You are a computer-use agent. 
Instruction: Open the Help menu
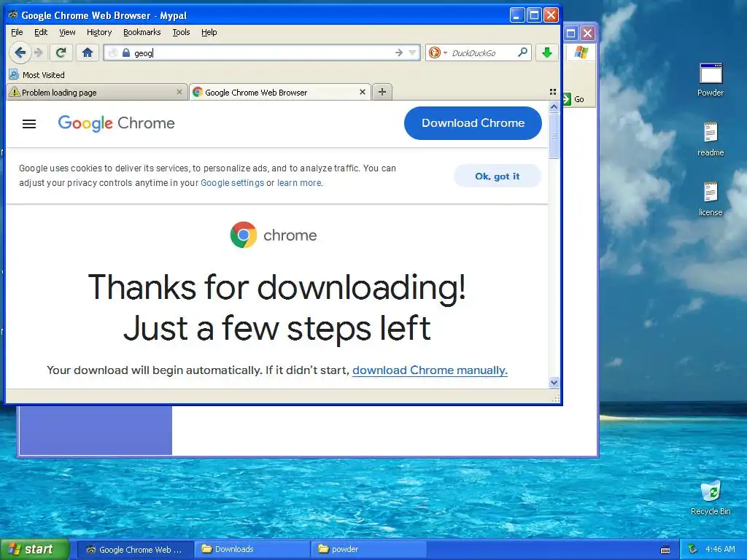click(x=209, y=32)
